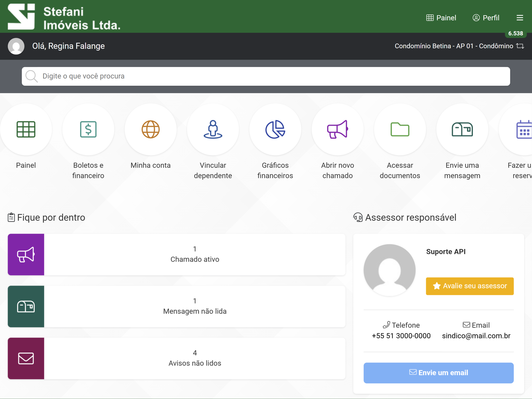Click the Envie uma mensagem label
Viewport: 532px width, 399px height.
pos(462,170)
